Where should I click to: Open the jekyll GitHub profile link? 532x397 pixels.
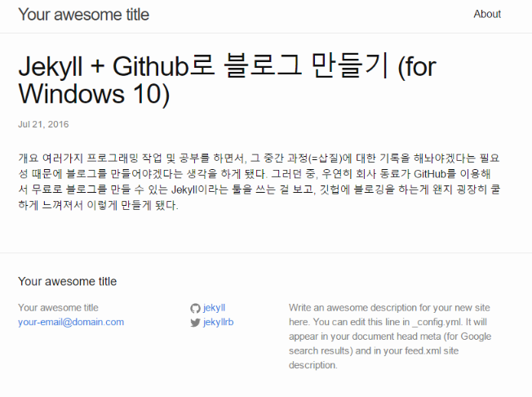point(214,308)
